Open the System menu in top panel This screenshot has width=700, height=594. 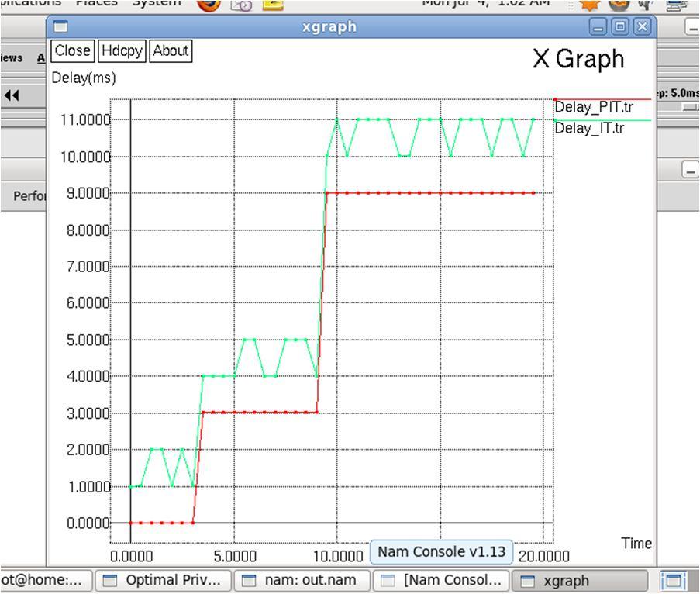pyautogui.click(x=157, y=3)
